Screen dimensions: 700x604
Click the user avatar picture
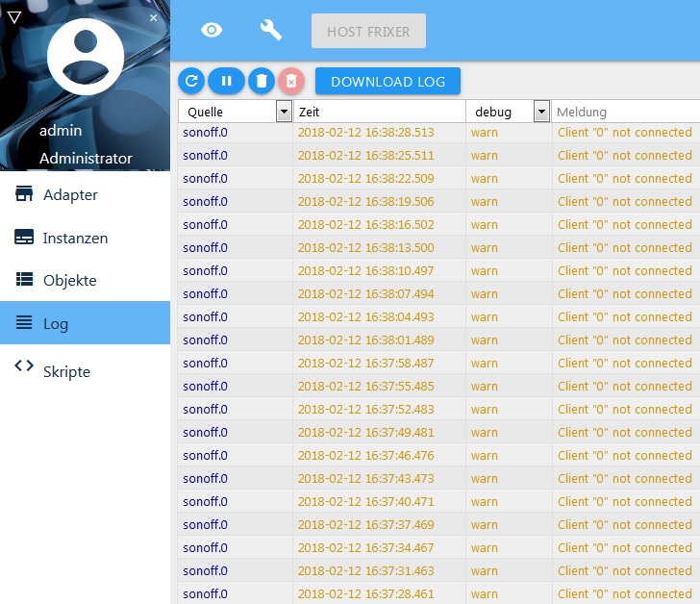tap(86, 57)
